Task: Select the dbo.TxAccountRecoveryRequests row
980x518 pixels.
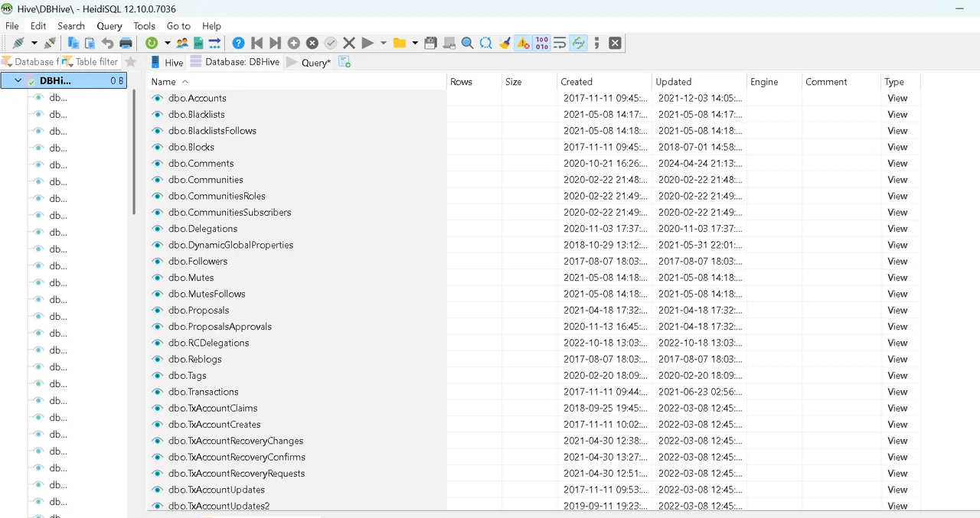Action: [534, 474]
